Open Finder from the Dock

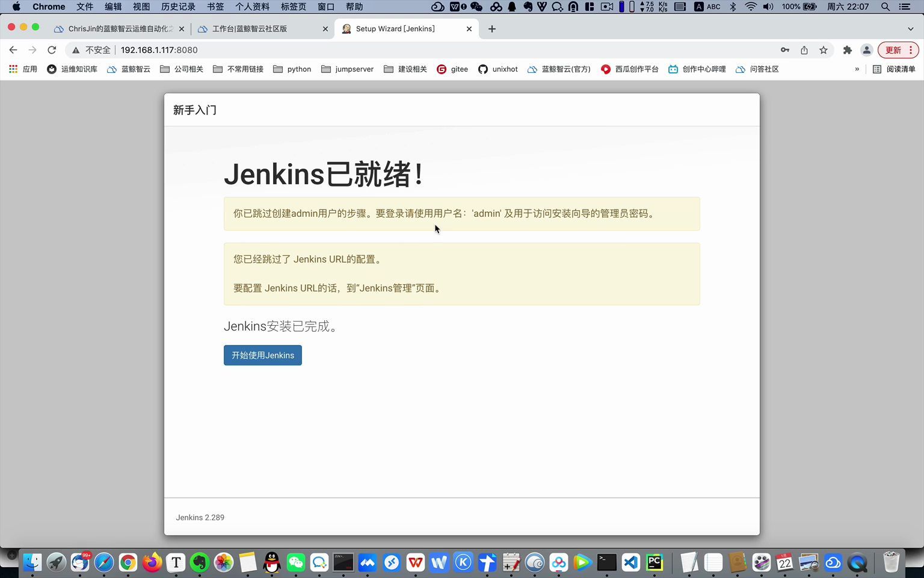(32, 562)
